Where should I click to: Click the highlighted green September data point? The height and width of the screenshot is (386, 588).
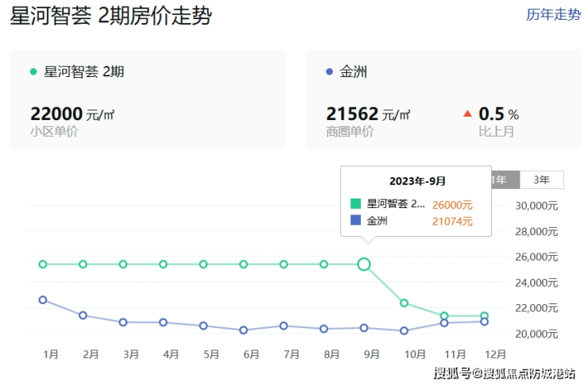pyautogui.click(x=363, y=264)
